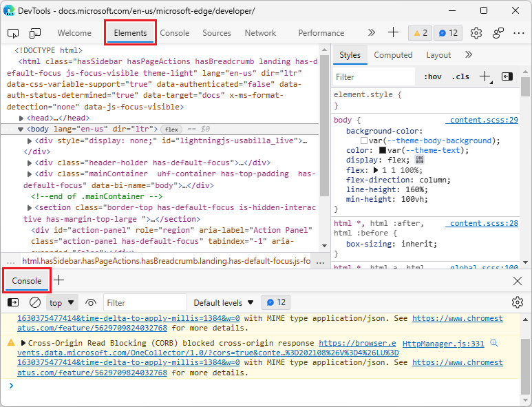Click the console issues counter showing 12

coord(276,302)
